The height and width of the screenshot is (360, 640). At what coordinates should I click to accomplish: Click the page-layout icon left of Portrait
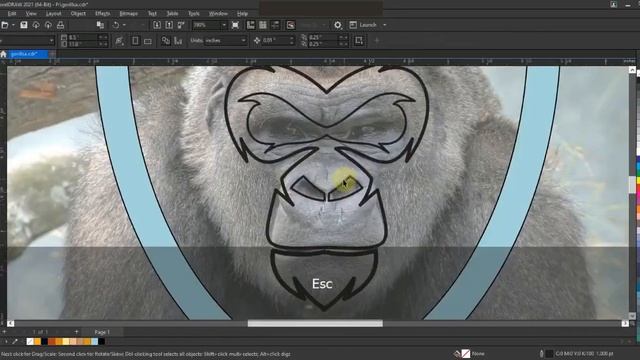click(120, 41)
